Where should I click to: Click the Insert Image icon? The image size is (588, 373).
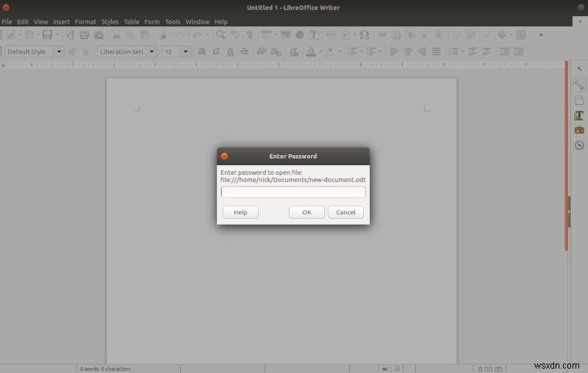(286, 35)
